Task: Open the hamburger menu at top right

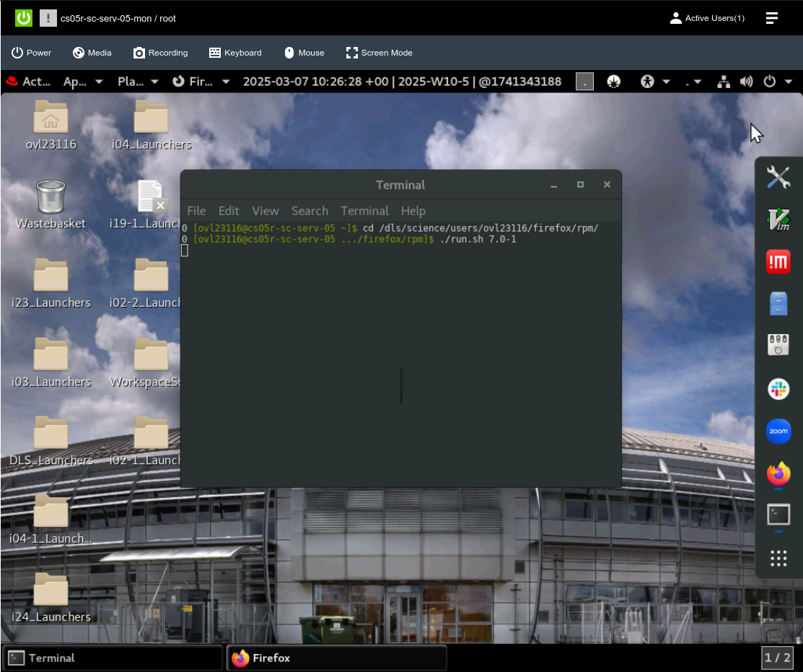Action: click(772, 18)
